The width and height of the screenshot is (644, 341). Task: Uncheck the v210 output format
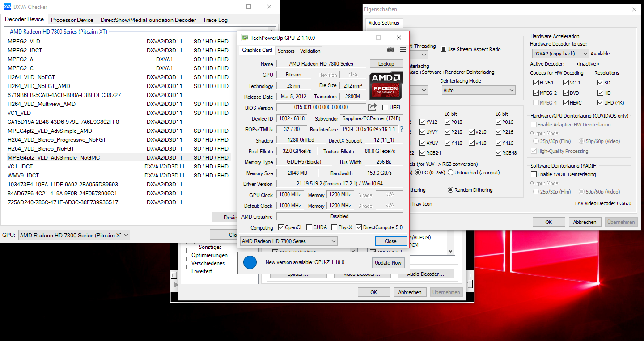pyautogui.click(x=471, y=132)
